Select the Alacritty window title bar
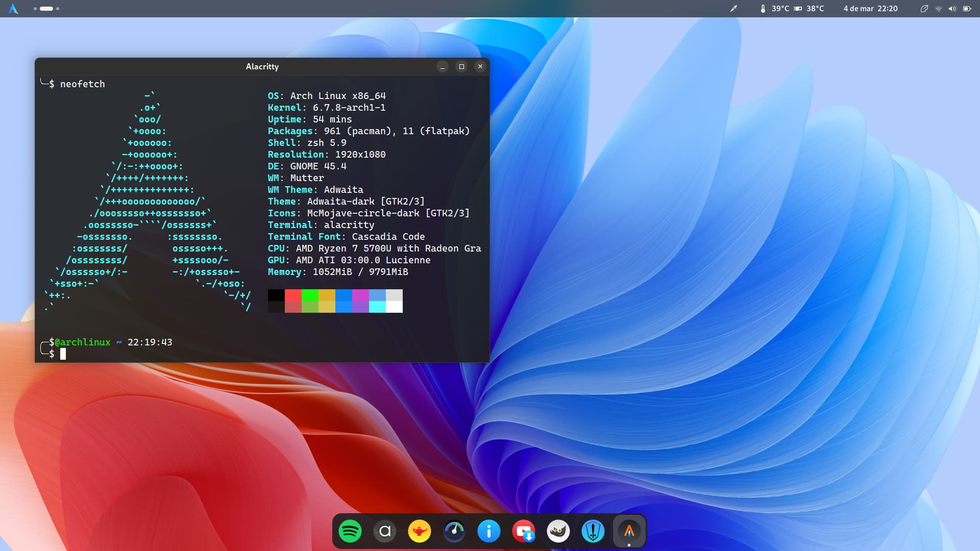The height and width of the screenshot is (551, 980). [261, 66]
